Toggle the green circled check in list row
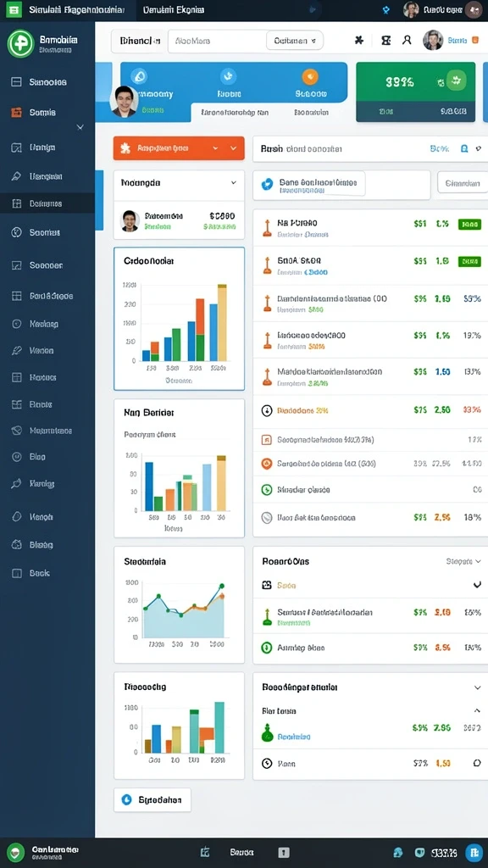Viewport: 488px width, 868px height. 266,489
